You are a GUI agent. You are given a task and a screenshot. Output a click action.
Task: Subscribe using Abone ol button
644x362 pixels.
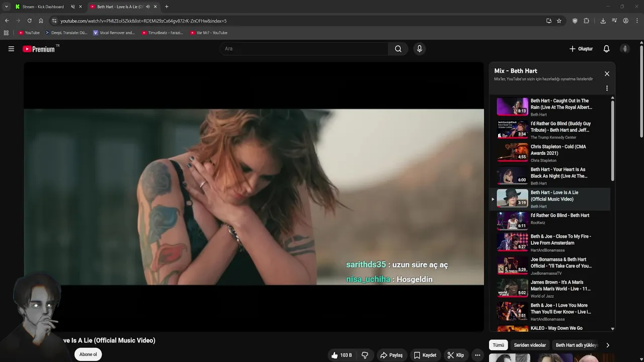click(88, 354)
